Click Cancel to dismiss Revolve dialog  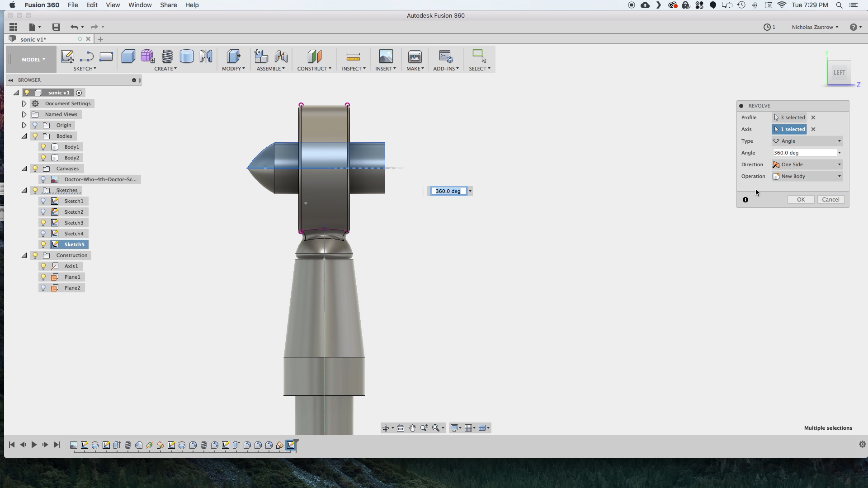pyautogui.click(x=830, y=199)
